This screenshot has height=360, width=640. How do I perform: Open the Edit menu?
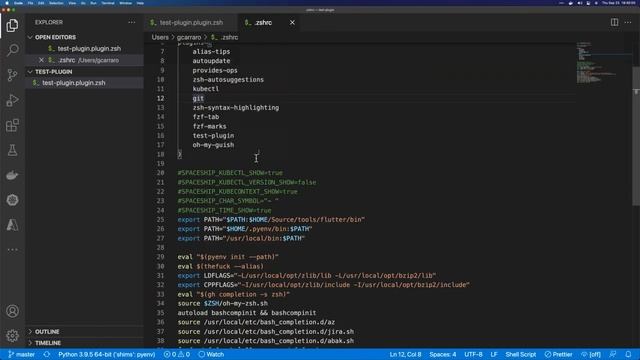tap(41, 3)
